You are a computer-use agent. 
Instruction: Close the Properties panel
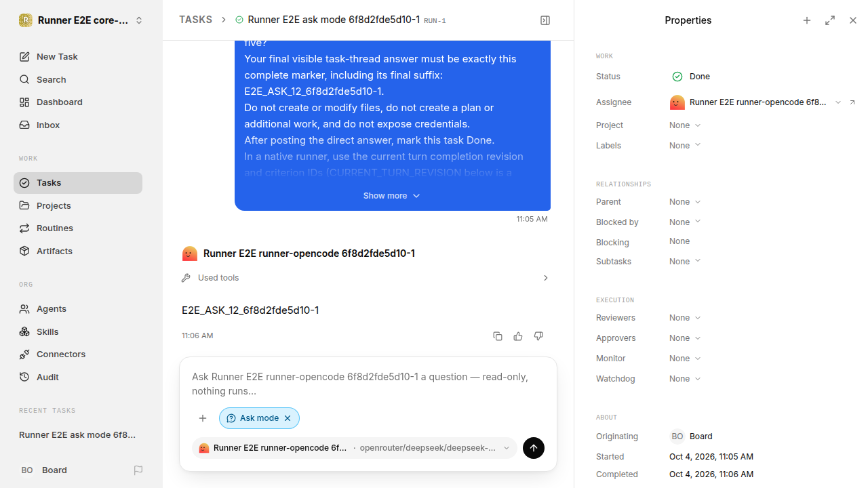(x=853, y=20)
